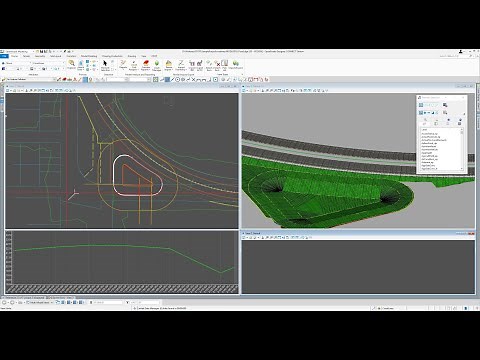Viewport: 480px width, 360px height.
Task: Activate the Element Selection arrow tool
Action: (x=105, y=65)
